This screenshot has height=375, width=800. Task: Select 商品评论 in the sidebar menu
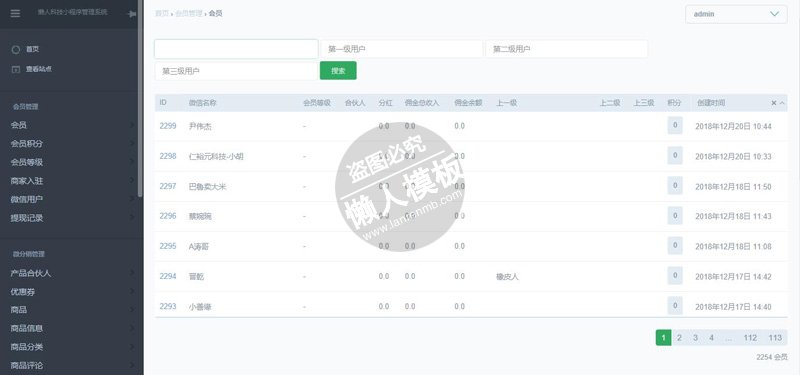point(27,365)
